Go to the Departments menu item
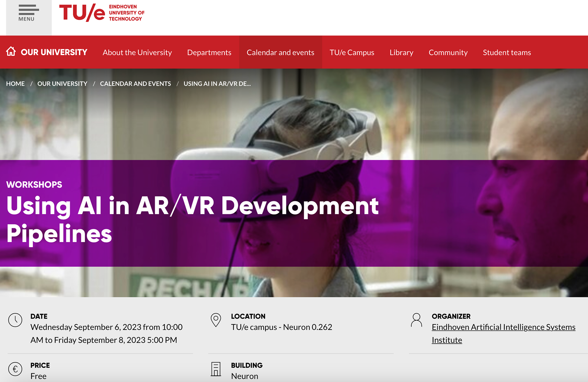This screenshot has width=588, height=382. click(209, 52)
